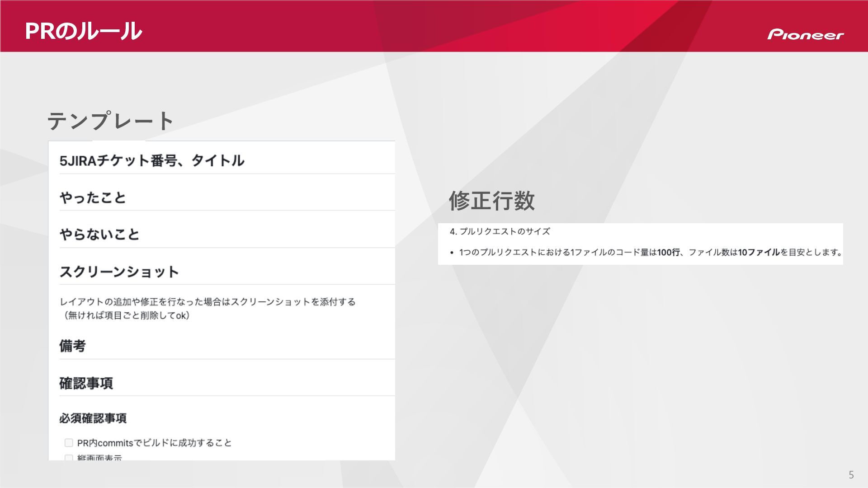Click the スクリーンショット section heading

(119, 272)
